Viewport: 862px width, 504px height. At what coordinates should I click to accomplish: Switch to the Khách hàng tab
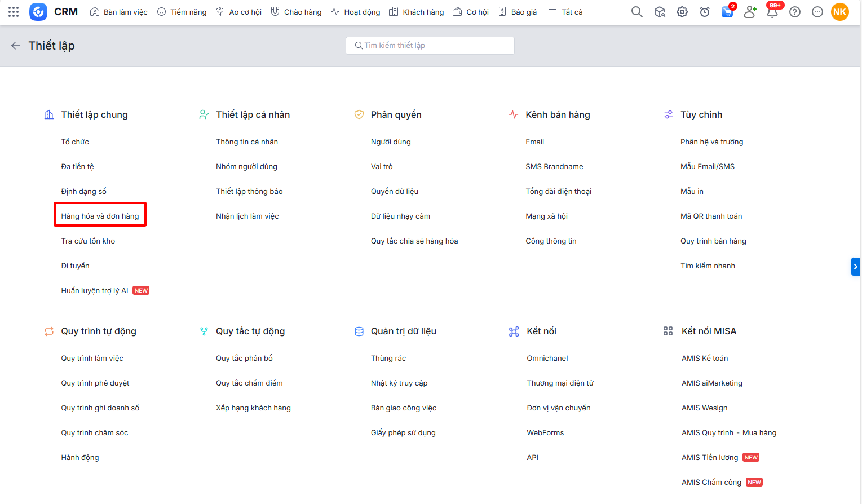[x=417, y=12]
